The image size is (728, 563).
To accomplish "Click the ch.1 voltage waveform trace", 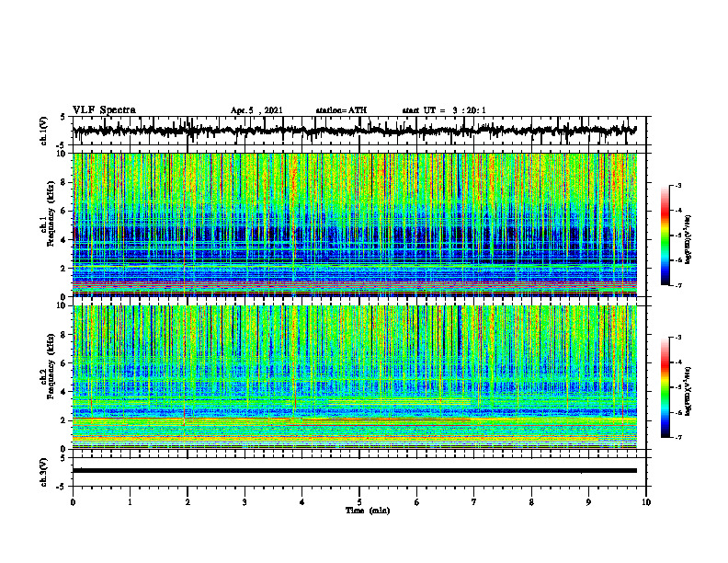I will point(354,131).
